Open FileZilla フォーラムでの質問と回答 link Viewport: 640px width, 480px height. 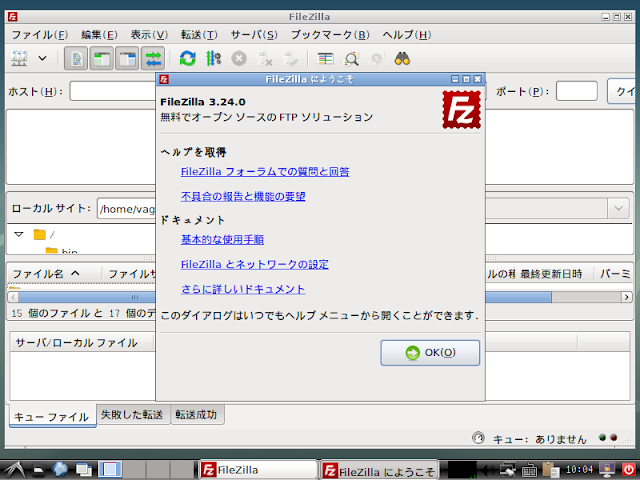coord(265,172)
